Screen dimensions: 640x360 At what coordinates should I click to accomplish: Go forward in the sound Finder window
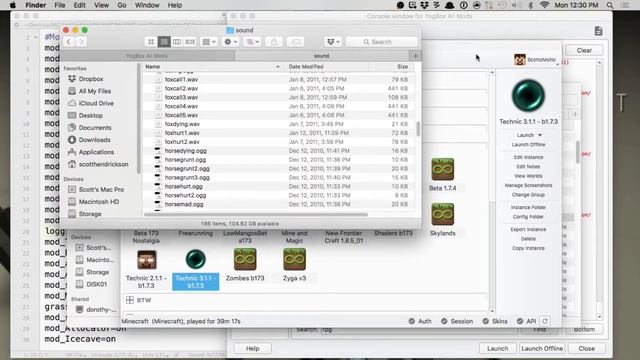[x=81, y=42]
